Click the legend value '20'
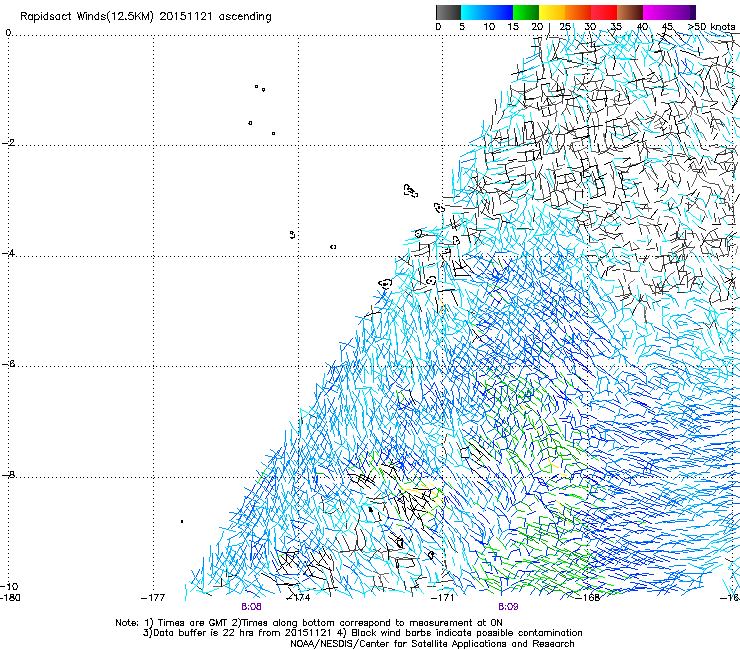Image resolution: width=740 pixels, height=650 pixels. 537,27
